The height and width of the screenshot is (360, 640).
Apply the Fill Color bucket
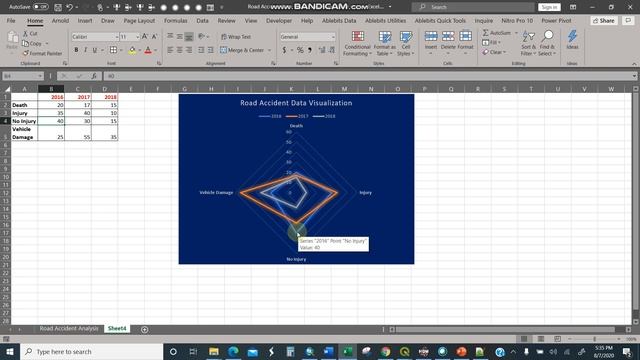[x=132, y=50]
